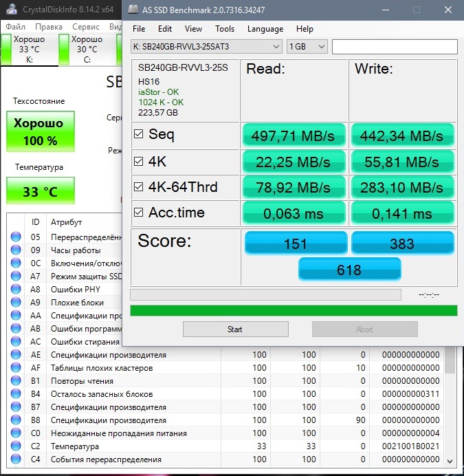Click the total score 618

(350, 269)
